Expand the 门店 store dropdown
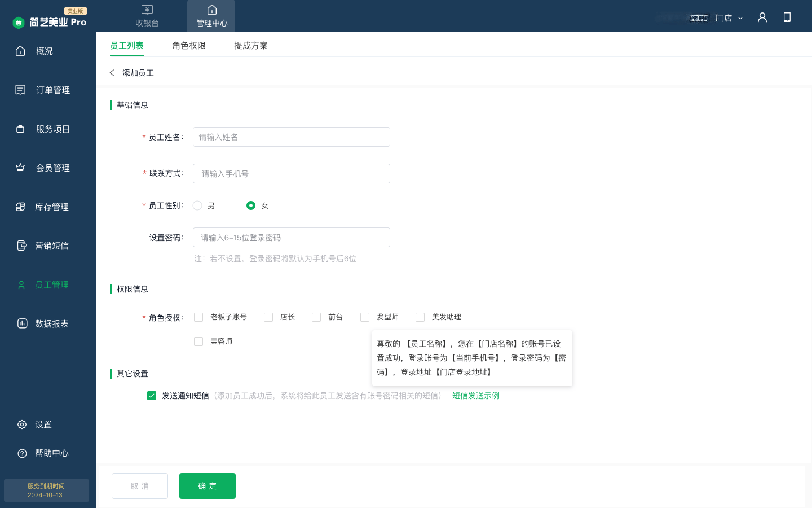This screenshot has width=812, height=508. pos(729,18)
